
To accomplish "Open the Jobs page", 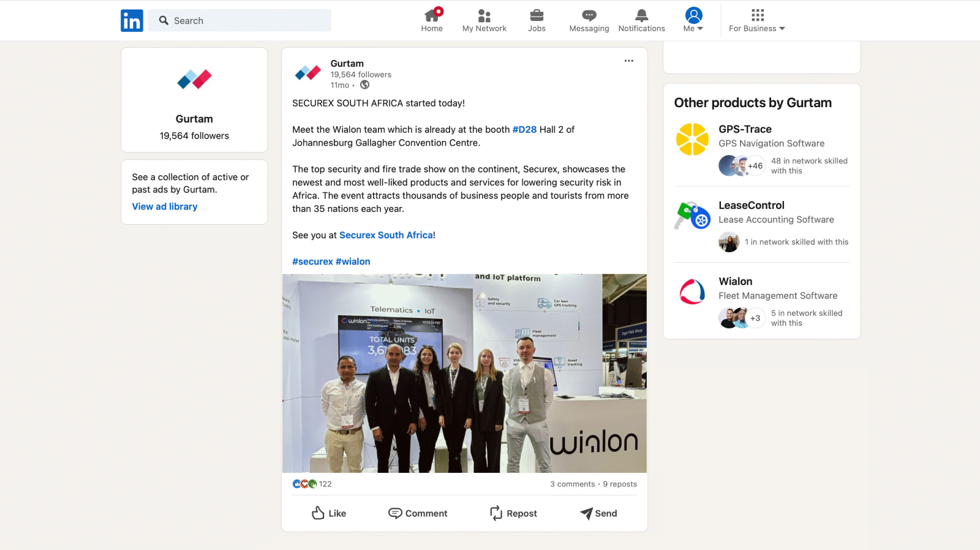I will (x=537, y=20).
